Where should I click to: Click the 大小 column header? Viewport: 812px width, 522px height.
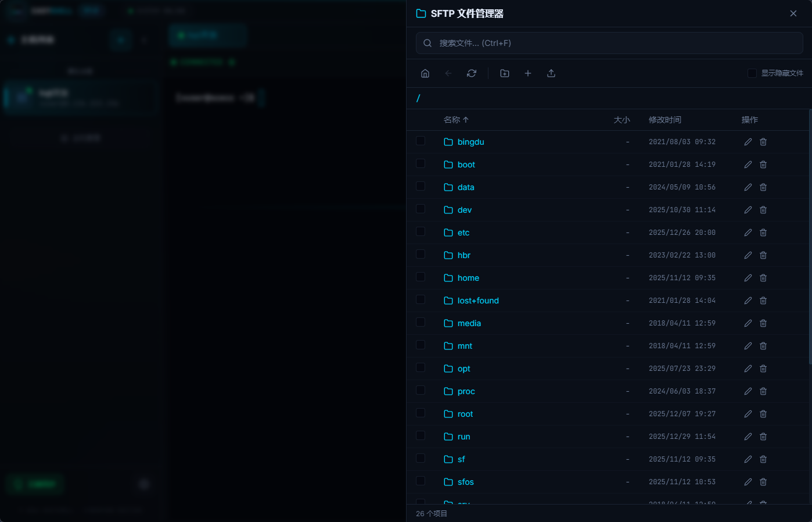click(621, 120)
